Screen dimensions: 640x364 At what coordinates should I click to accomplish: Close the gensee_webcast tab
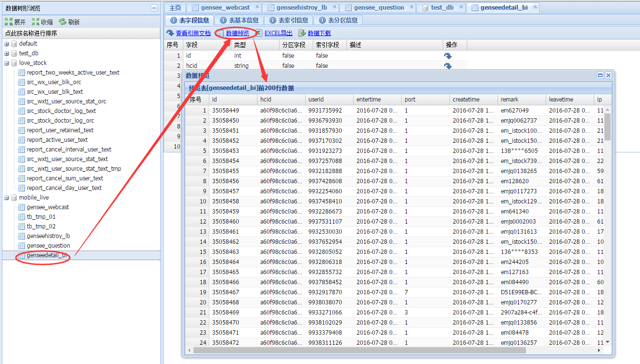[257, 7]
